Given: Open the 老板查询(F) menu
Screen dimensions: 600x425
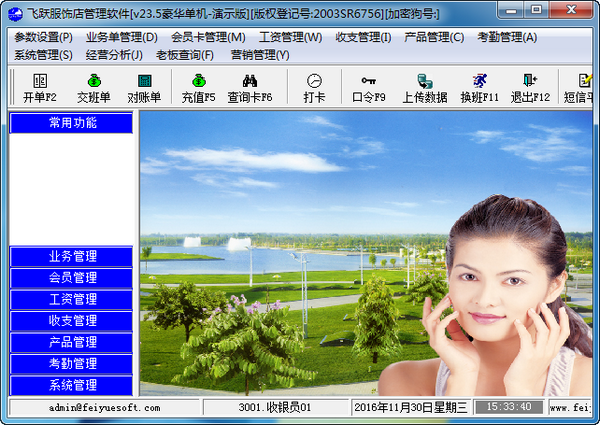Looking at the screenshot, I should point(186,54).
